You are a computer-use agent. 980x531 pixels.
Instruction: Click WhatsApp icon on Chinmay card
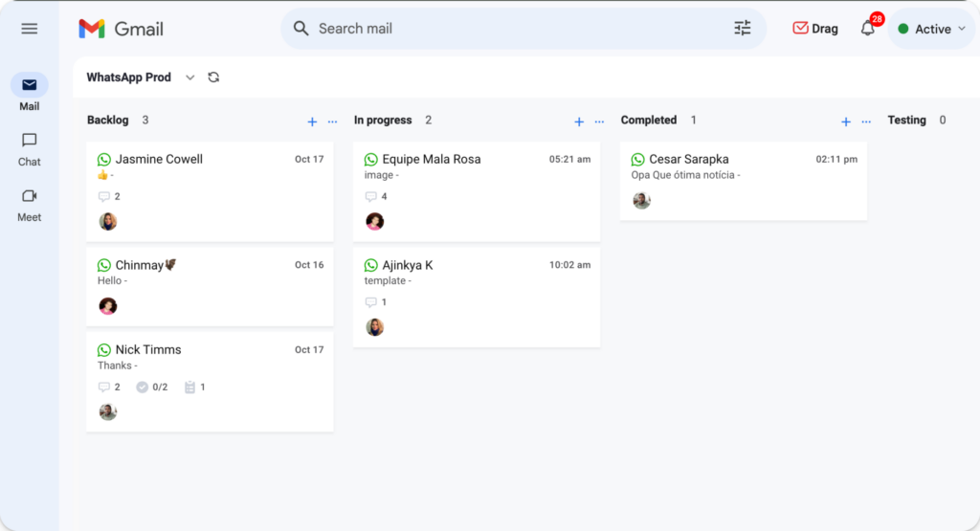pyautogui.click(x=103, y=266)
